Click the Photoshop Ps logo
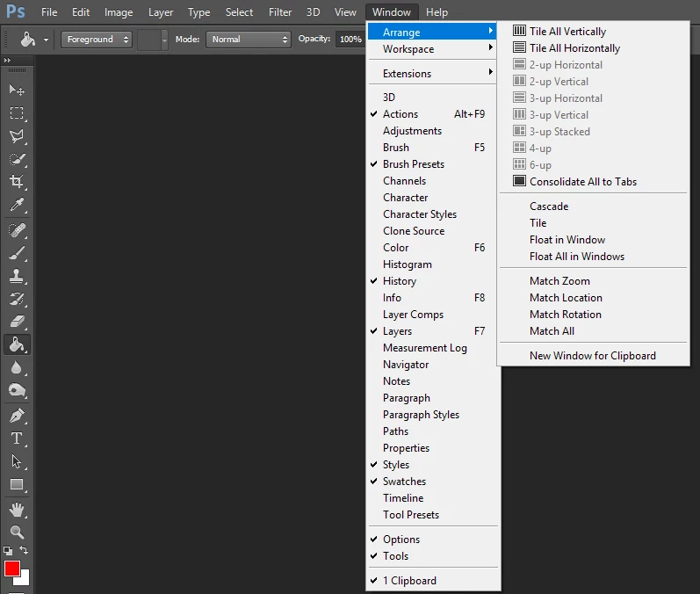This screenshot has width=700, height=594. click(16, 11)
